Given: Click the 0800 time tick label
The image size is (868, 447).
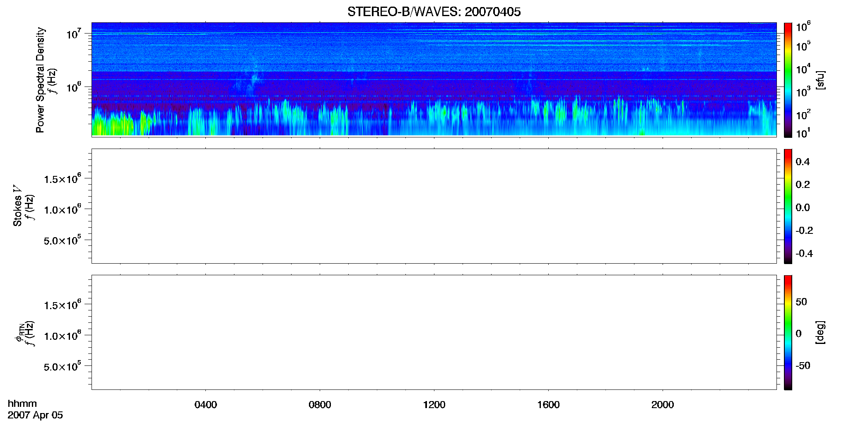Looking at the screenshot, I should 320,405.
